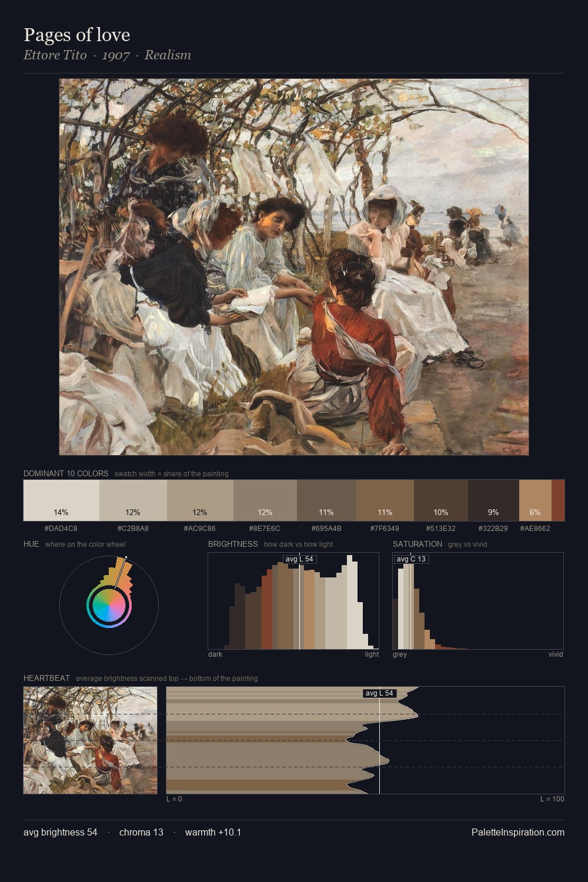Screen dimensions: 588x882
Task: Click the hex code '#513E32' text
Action: (441, 528)
